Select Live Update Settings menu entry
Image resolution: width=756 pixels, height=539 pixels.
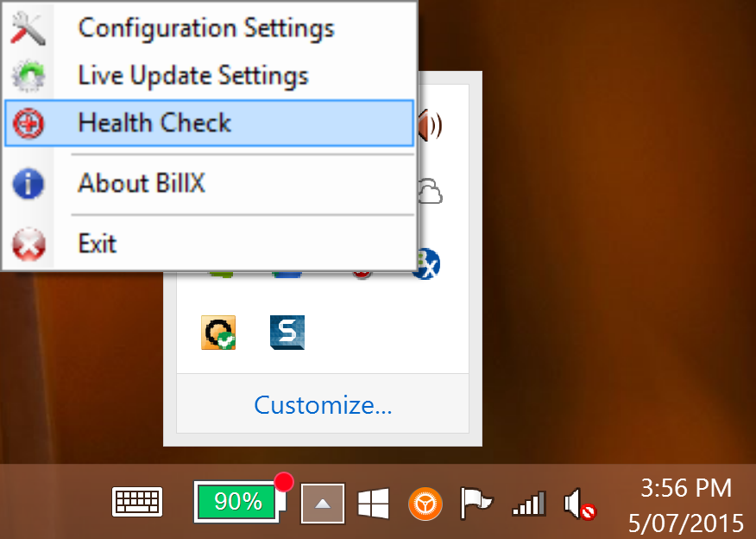(x=209, y=76)
